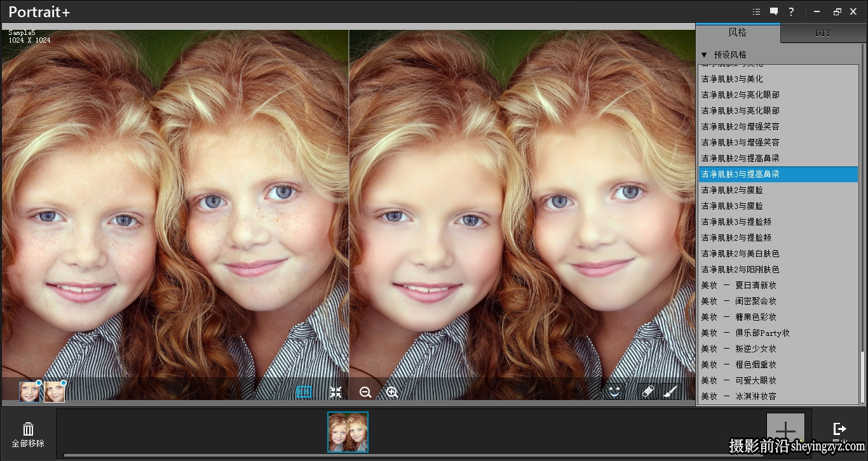The image size is (868, 461).
Task: Apply makeup preset 糖果色彩妆
Action: pyautogui.click(x=778, y=317)
